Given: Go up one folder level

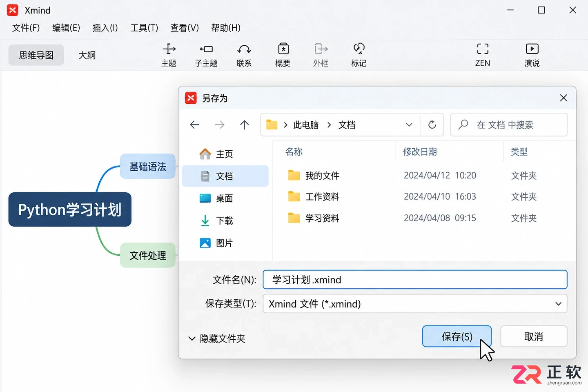Looking at the screenshot, I should click(245, 125).
